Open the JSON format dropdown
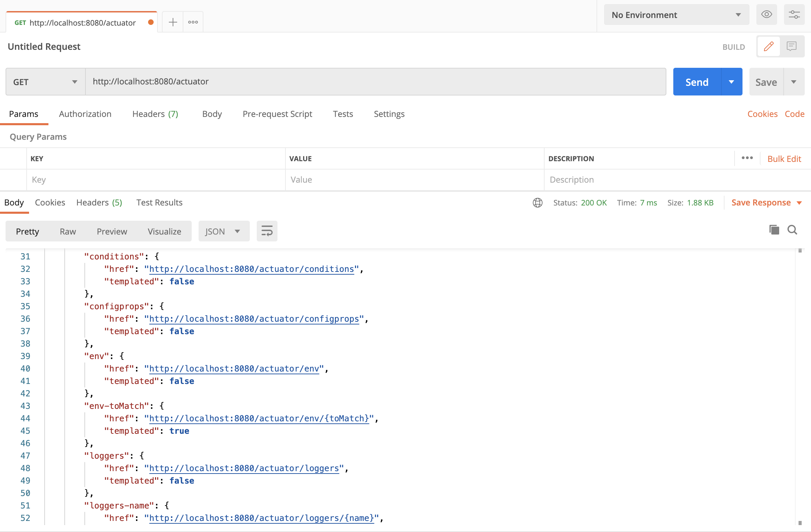The height and width of the screenshot is (532, 811). [x=224, y=231]
